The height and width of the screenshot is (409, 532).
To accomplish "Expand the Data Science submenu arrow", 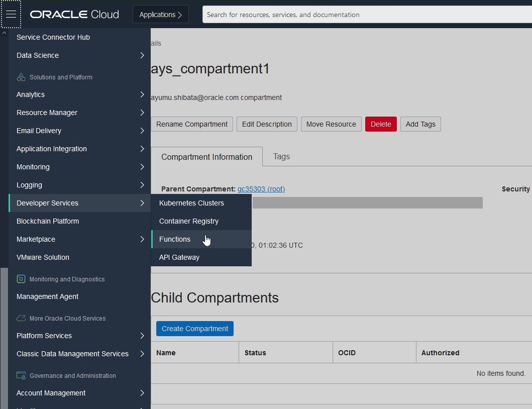I will click(142, 55).
